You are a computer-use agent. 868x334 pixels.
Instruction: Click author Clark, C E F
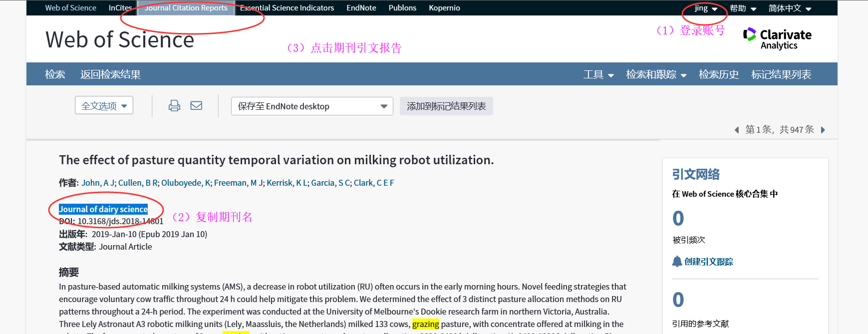coord(374,183)
